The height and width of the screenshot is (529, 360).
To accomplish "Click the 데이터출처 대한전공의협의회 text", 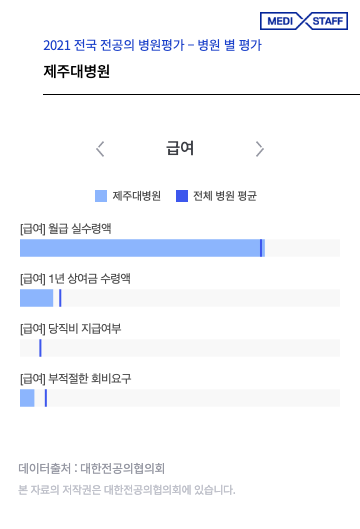I will pos(91,468).
